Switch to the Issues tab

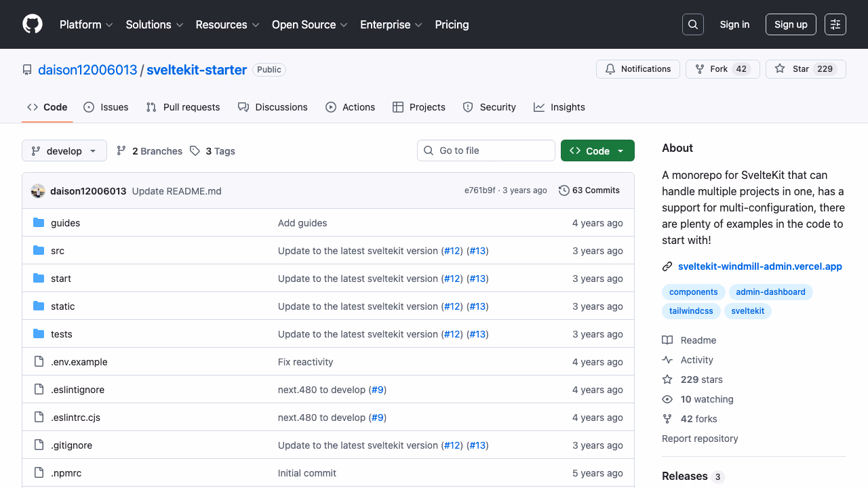(x=106, y=107)
